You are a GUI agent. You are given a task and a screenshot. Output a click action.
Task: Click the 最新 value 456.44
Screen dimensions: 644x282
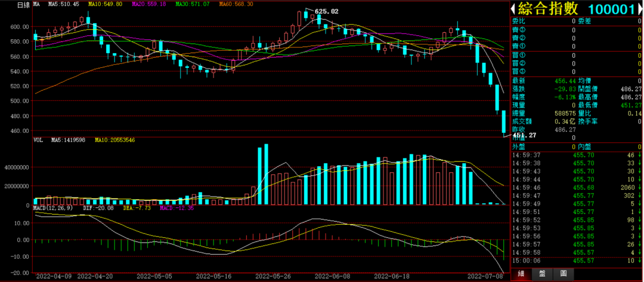[565, 81]
